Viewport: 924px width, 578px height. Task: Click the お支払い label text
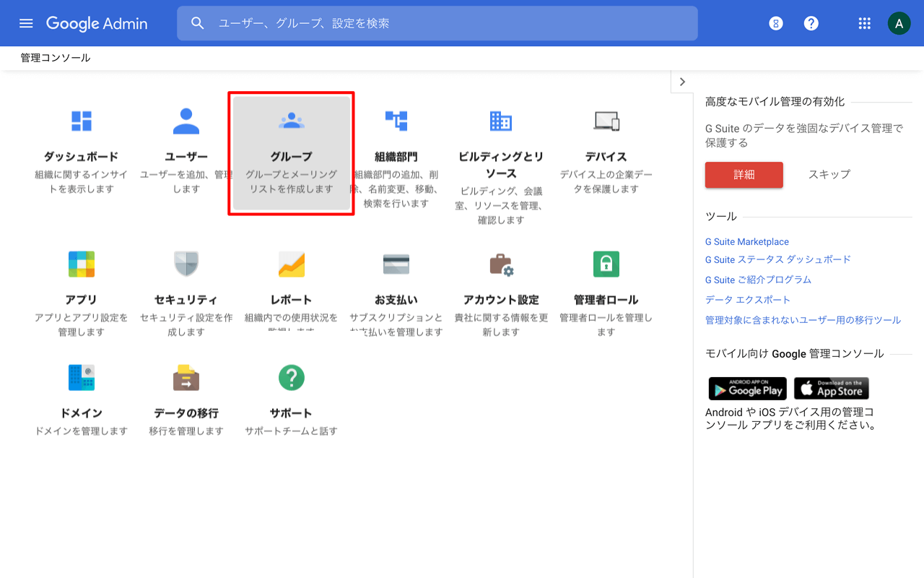pos(396,300)
